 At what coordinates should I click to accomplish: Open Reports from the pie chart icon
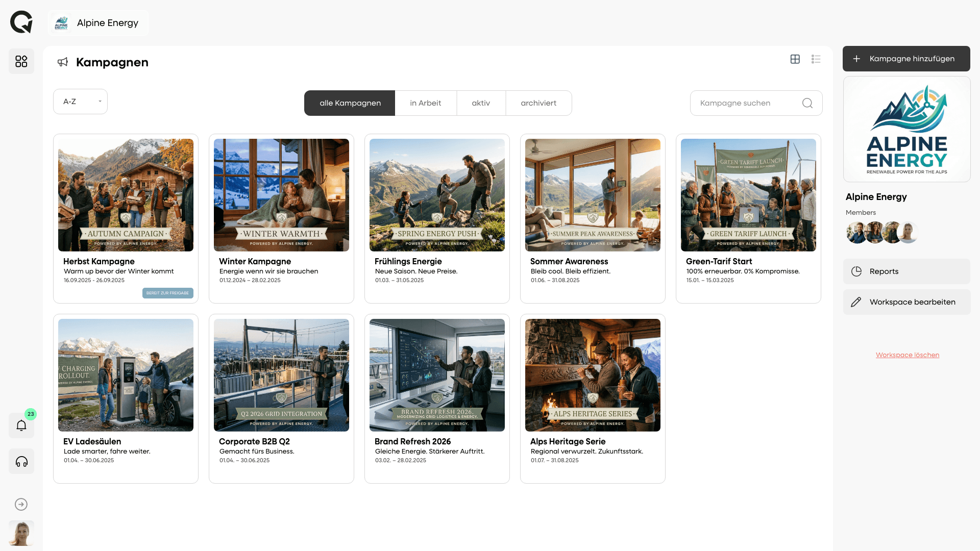point(856,271)
